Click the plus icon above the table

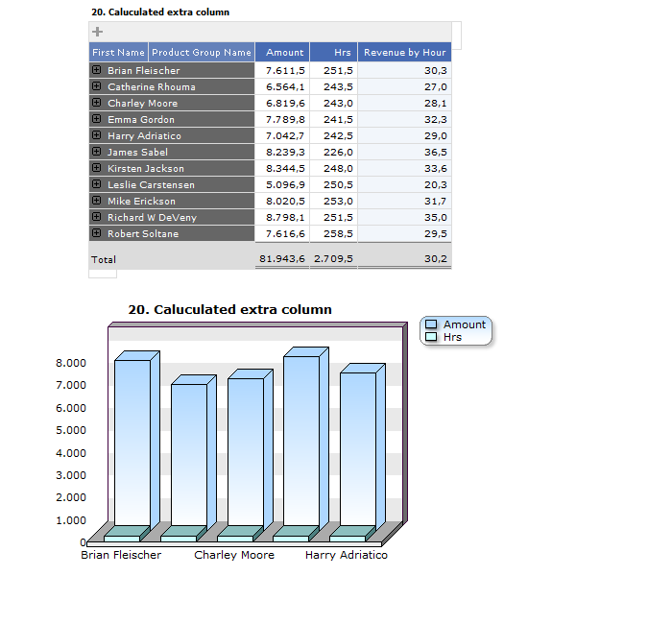(97, 32)
